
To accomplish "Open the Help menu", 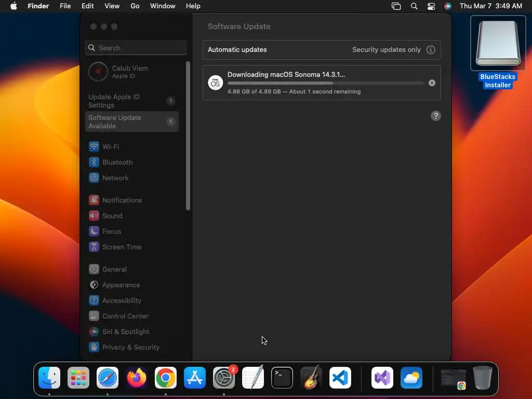I will click(193, 6).
